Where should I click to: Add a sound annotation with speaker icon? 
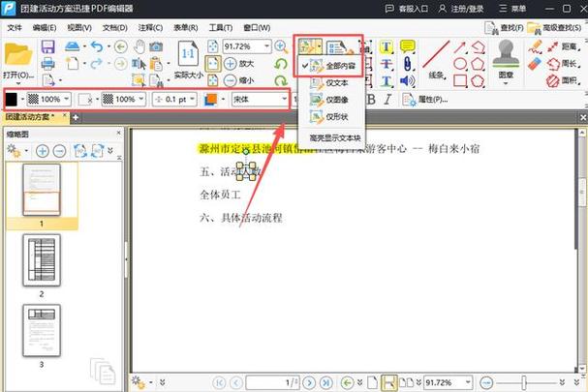click(408, 80)
